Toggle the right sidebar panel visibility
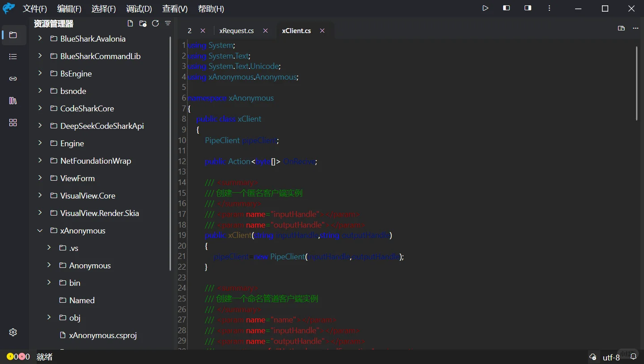This screenshot has height=364, width=644. pyautogui.click(x=528, y=8)
